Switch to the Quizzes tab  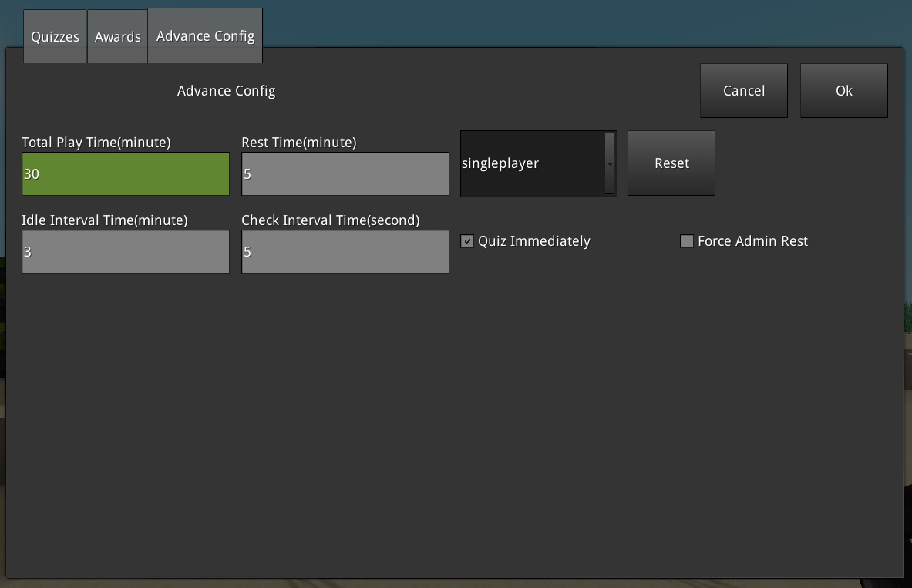[54, 35]
